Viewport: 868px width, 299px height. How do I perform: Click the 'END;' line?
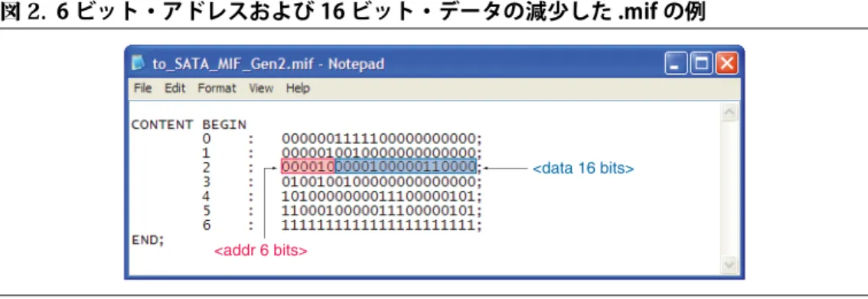(147, 241)
